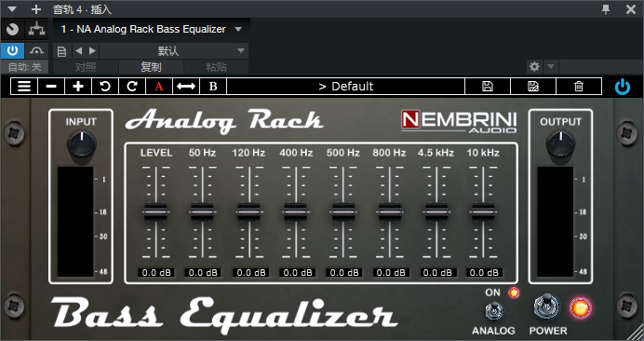Click the minus zoom-out button
Image resolution: width=644 pixels, height=341 pixels.
tap(51, 87)
